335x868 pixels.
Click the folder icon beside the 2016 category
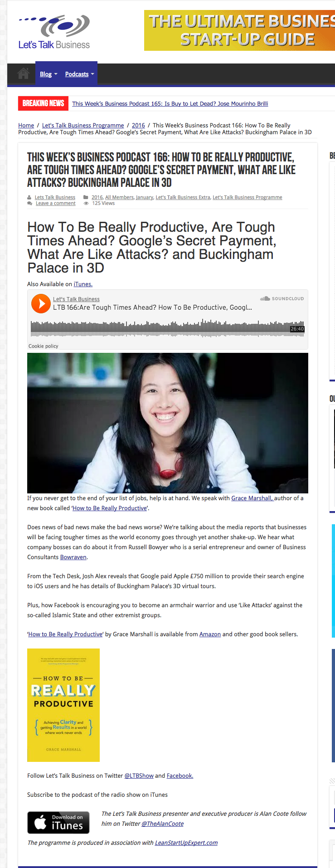pos(86,197)
